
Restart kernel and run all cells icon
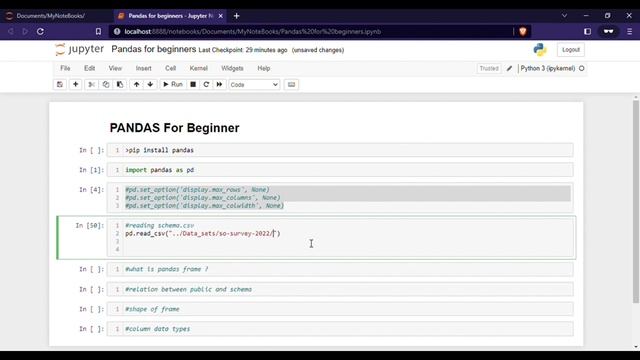pyautogui.click(x=219, y=84)
